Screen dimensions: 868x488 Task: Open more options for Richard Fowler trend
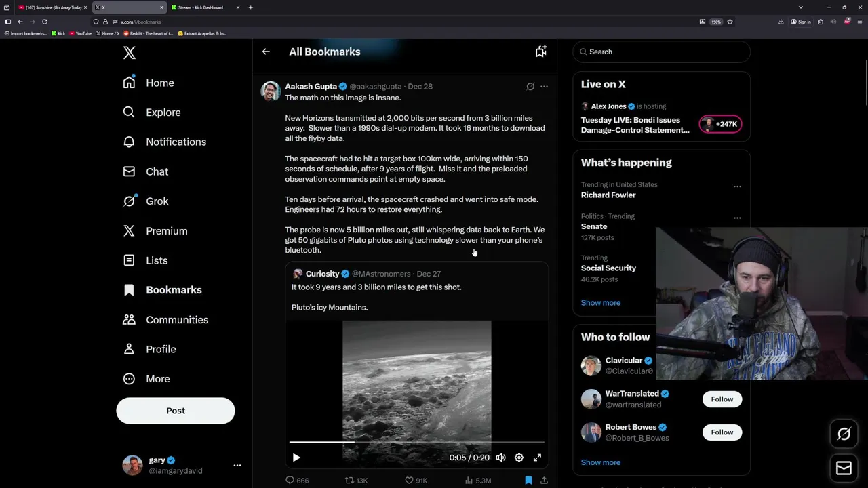737,186
